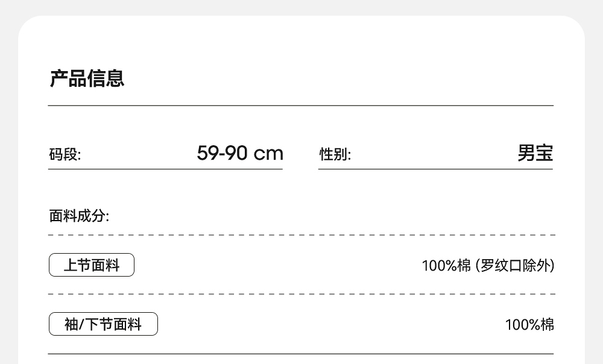Click the gray background above the card
This screenshot has height=364, width=603.
pyautogui.click(x=301, y=7)
